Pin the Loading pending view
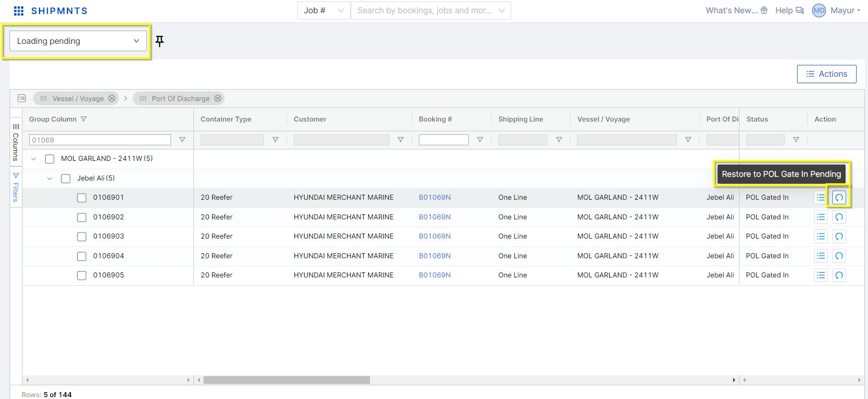This screenshot has width=868, height=399. click(x=160, y=41)
